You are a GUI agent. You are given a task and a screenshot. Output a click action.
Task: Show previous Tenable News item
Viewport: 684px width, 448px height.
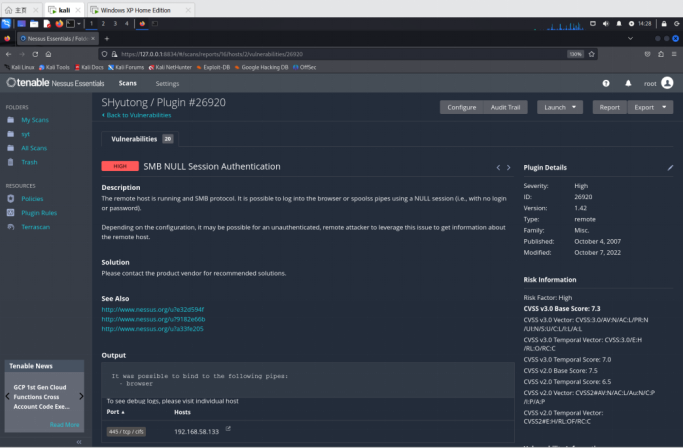[x=7, y=396]
